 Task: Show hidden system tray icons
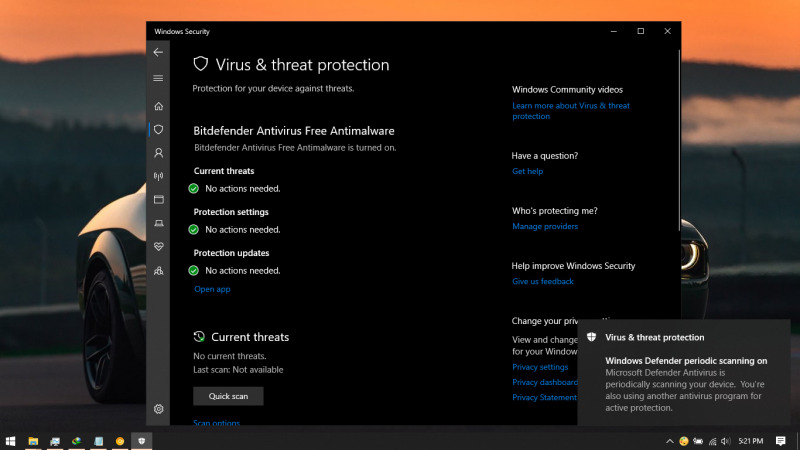[x=669, y=441]
